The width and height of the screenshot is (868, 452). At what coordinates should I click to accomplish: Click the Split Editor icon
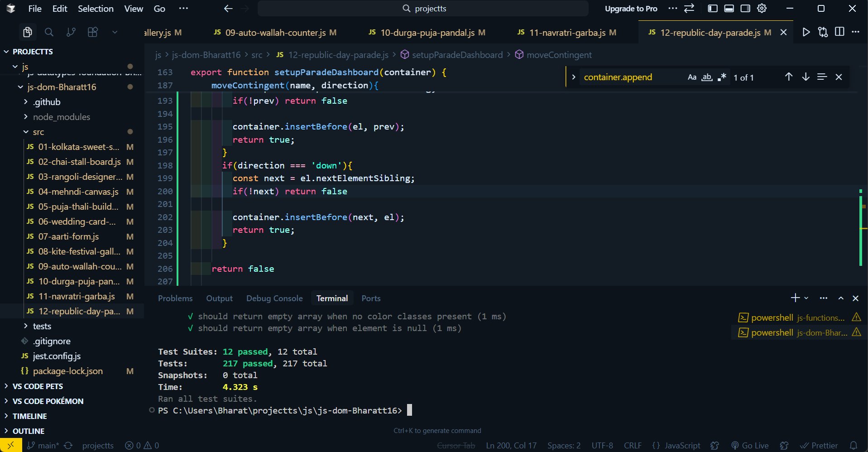pyautogui.click(x=839, y=32)
